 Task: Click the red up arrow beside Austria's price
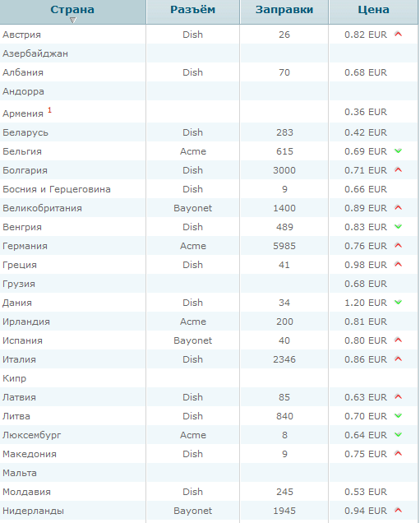click(x=398, y=34)
